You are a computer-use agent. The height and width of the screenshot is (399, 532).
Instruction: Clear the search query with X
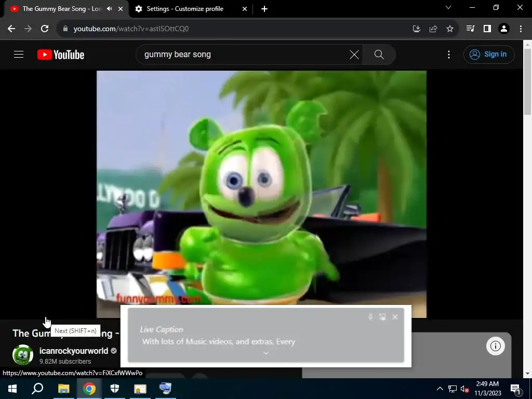(x=354, y=55)
